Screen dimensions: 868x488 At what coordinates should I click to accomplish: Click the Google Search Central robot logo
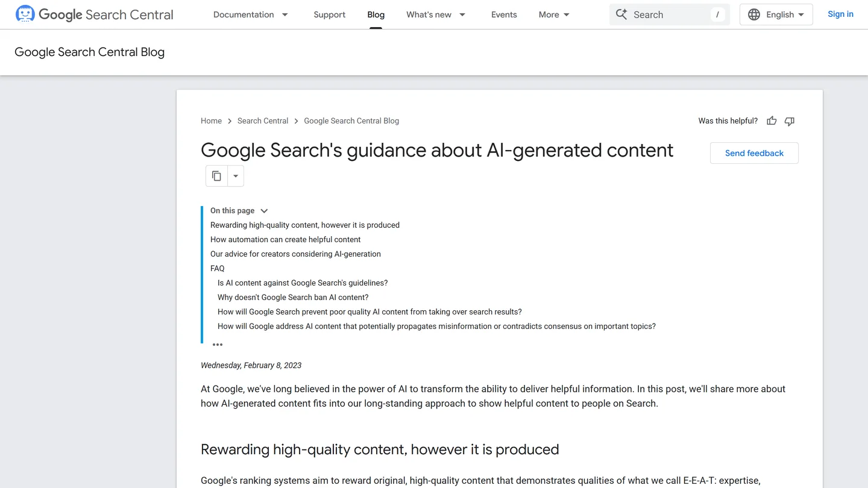point(25,14)
